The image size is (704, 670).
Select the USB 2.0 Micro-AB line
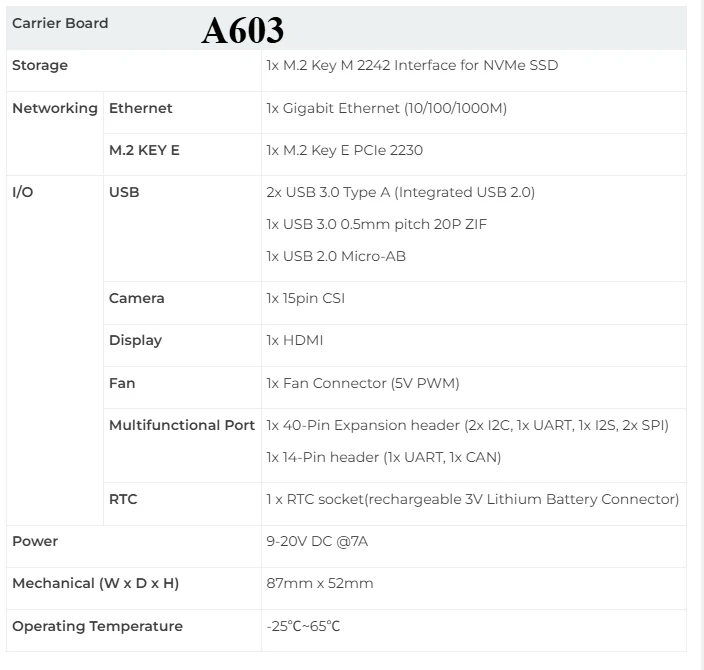click(336, 256)
